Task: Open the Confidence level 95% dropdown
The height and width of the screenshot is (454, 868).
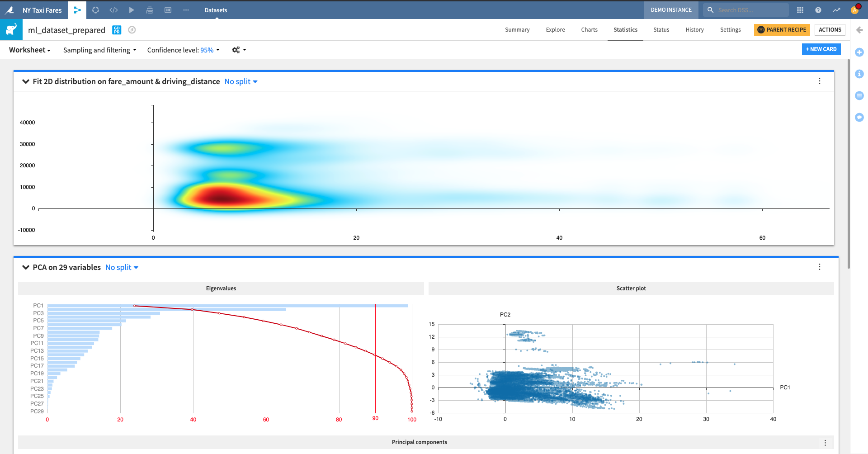Action: 184,50
